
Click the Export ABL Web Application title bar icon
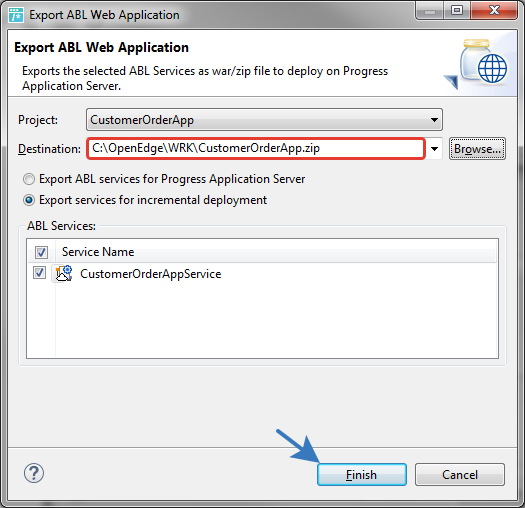(x=16, y=15)
